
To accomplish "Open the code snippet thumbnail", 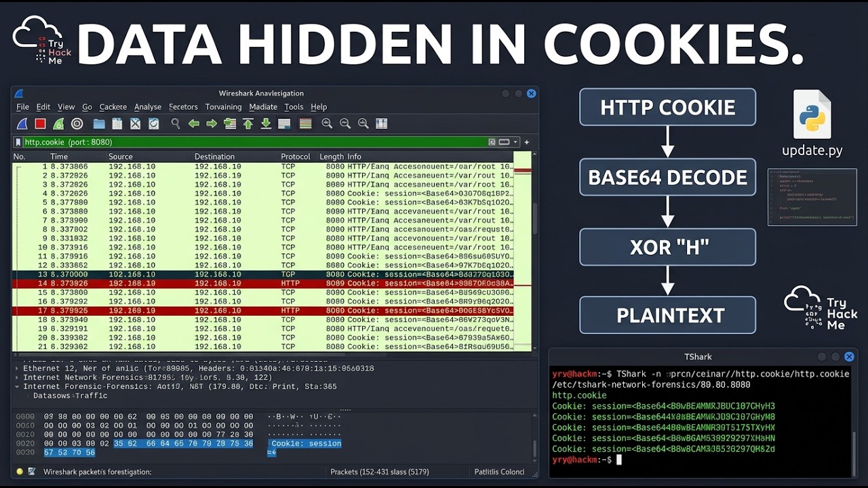I will pos(812,197).
